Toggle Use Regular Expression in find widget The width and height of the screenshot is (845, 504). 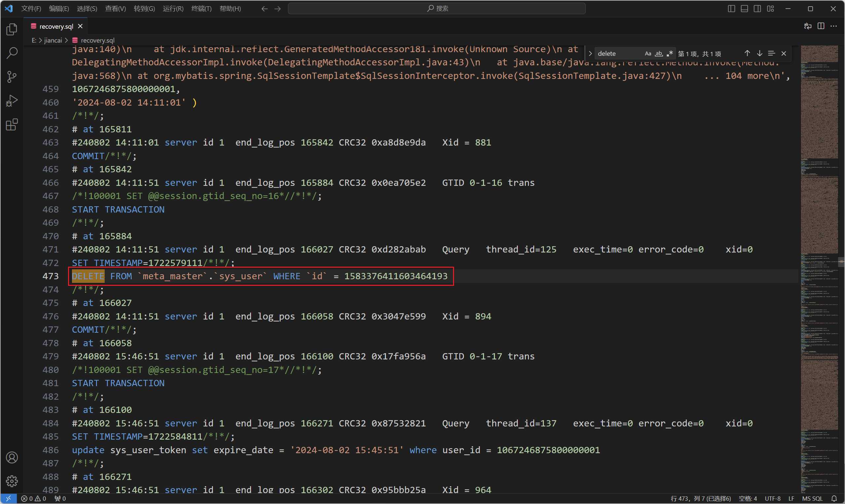coord(670,54)
